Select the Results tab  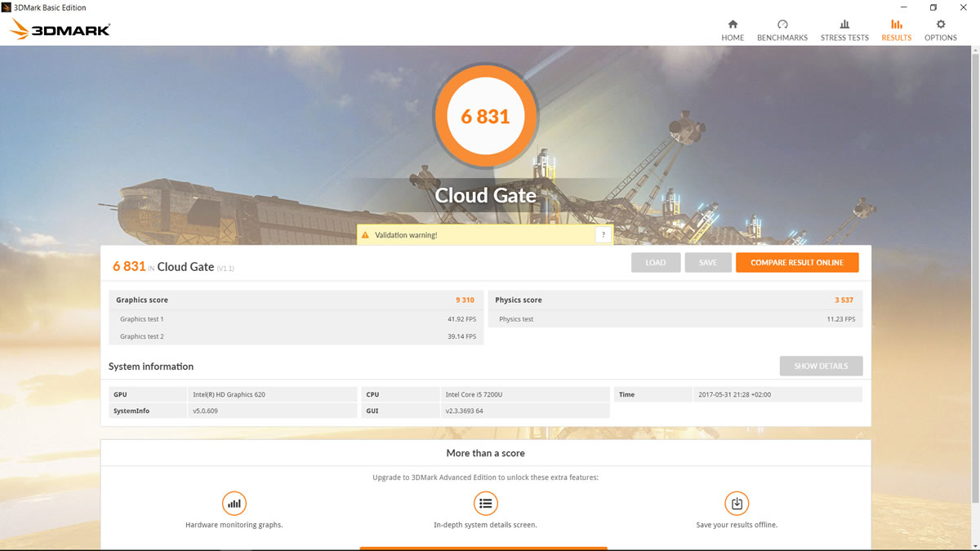tap(897, 30)
